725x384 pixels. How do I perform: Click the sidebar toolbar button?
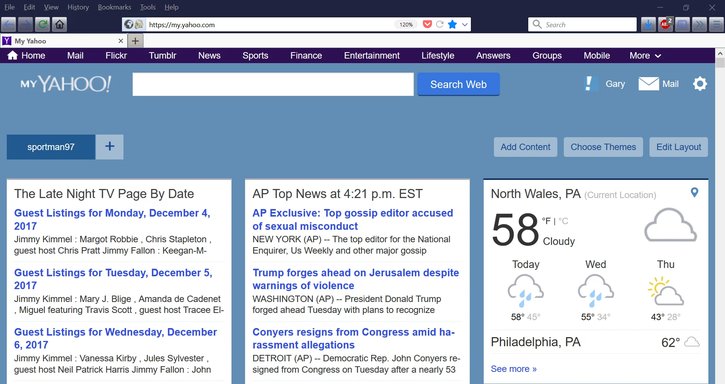[x=682, y=25]
